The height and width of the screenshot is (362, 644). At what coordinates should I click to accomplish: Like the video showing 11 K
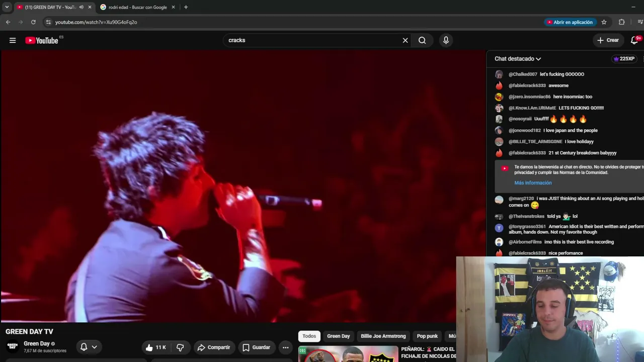click(x=155, y=347)
